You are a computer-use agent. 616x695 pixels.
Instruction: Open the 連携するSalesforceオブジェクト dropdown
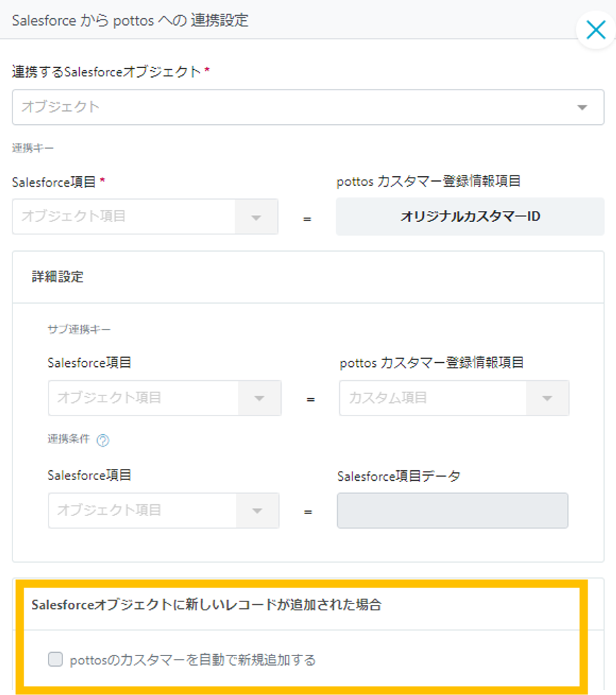pos(308,108)
